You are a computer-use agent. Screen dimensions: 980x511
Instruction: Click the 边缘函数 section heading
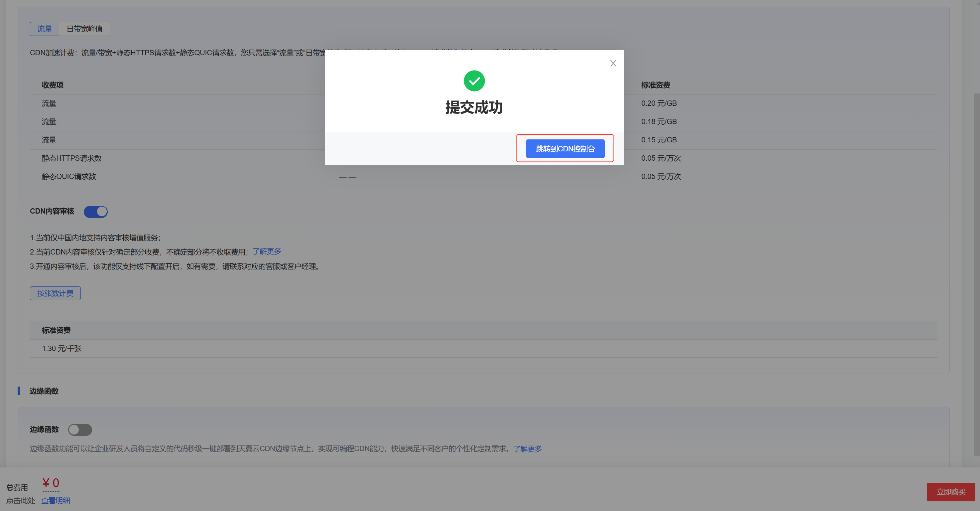pyautogui.click(x=44, y=391)
